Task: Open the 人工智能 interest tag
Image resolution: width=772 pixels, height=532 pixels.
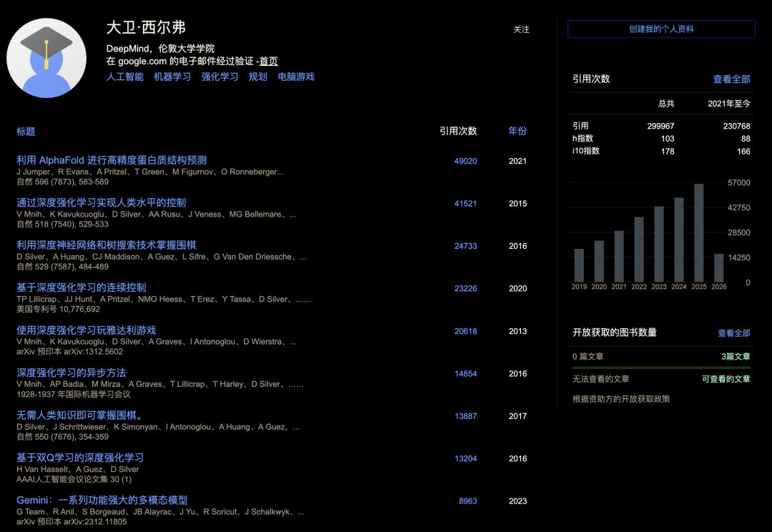Action: [125, 77]
